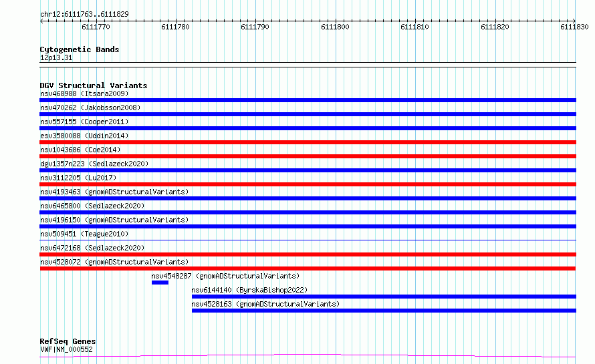This screenshot has width=595, height=364.
Task: Click the nsv509451 (Teague2010) label
Action: coord(84,234)
